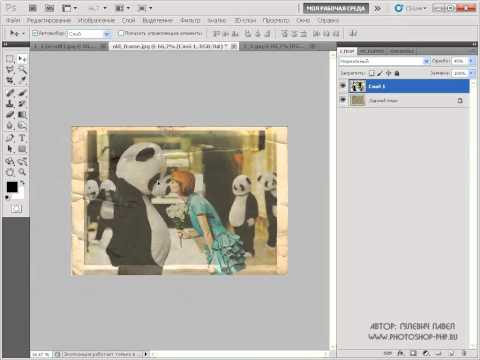Toggle lock position for the layer
Image resolution: width=480 pixels, height=360 pixels.
(x=388, y=73)
